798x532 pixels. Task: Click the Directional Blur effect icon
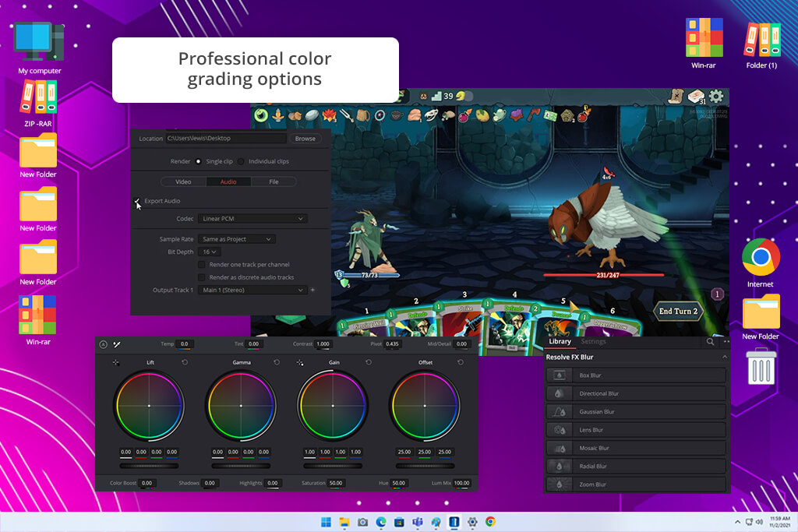(x=560, y=393)
